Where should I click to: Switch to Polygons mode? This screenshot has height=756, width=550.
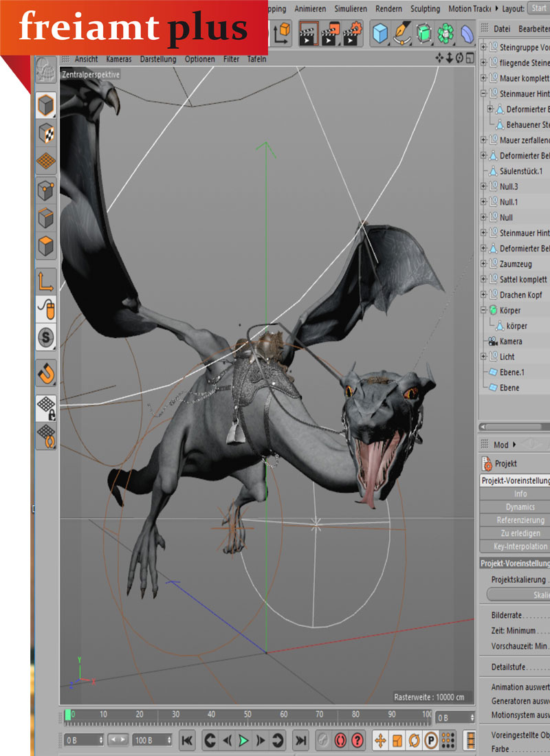pos(46,246)
